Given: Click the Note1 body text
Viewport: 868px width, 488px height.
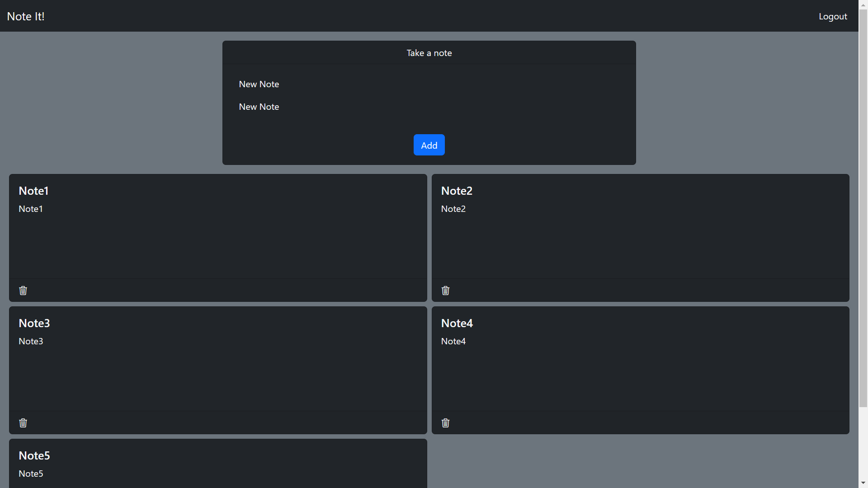Looking at the screenshot, I should click(x=31, y=209).
